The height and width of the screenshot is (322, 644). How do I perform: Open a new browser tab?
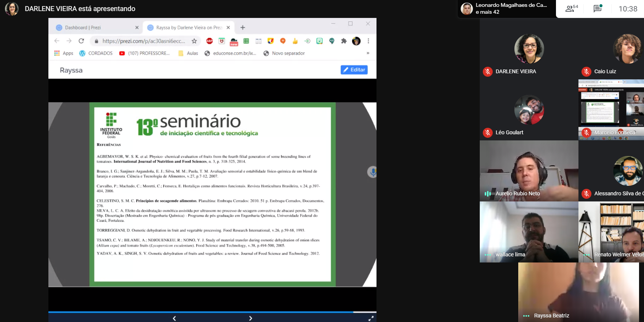pos(243,27)
